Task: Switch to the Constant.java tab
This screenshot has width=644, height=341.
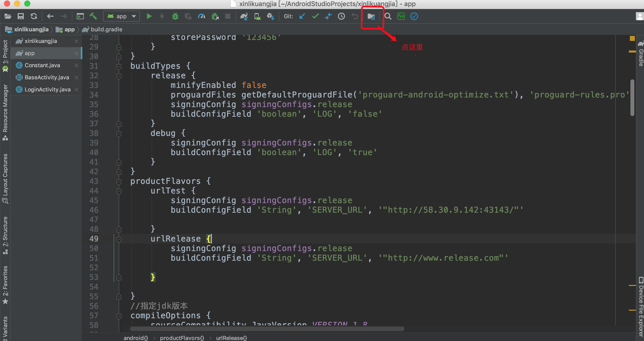Action: pyautogui.click(x=42, y=65)
